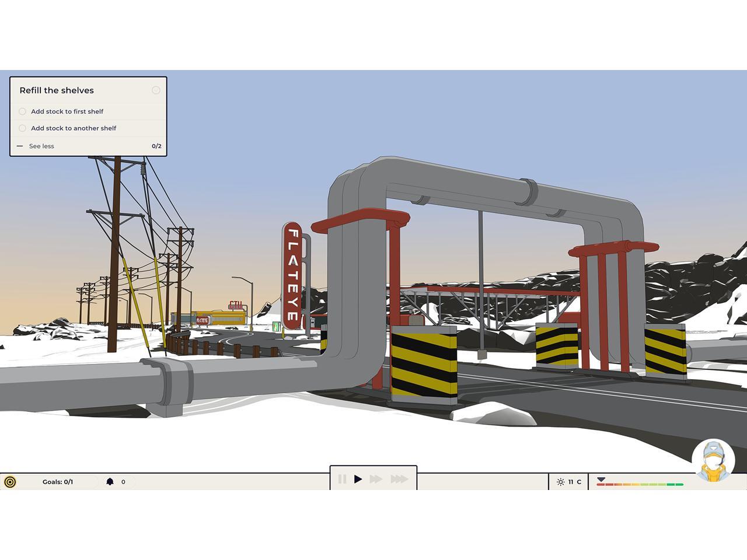This screenshot has width=747, height=560.
Task: Check 'Add stock to another shelf' circle
Action: click(23, 128)
